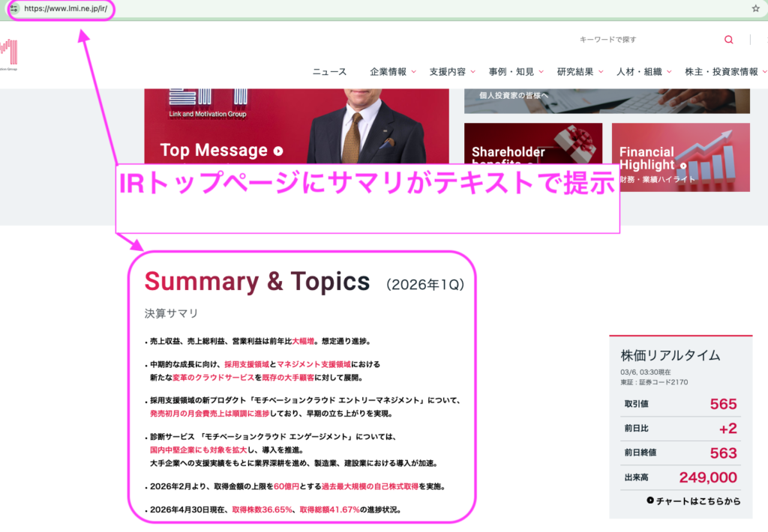Click the 出来高 249,000 value
Image resolution: width=768 pixels, height=532 pixels.
tap(708, 477)
